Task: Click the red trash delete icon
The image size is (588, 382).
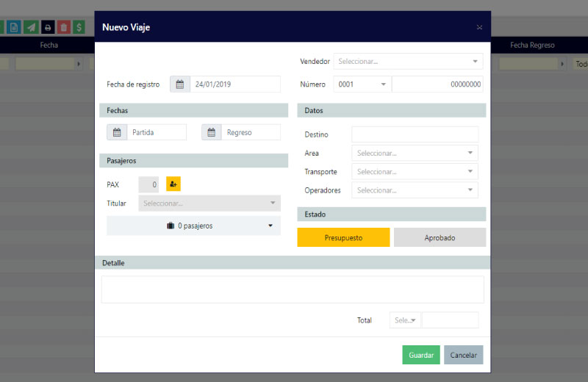Action: pos(64,27)
